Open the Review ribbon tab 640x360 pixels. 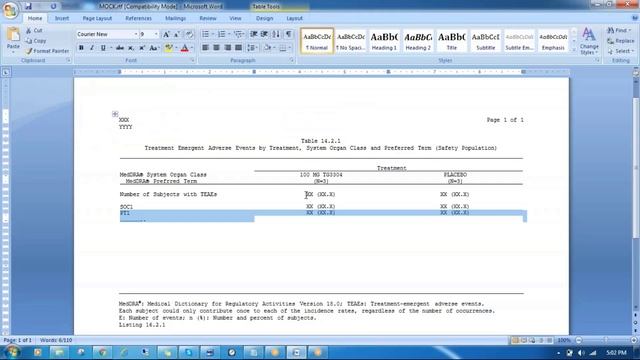click(x=208, y=18)
